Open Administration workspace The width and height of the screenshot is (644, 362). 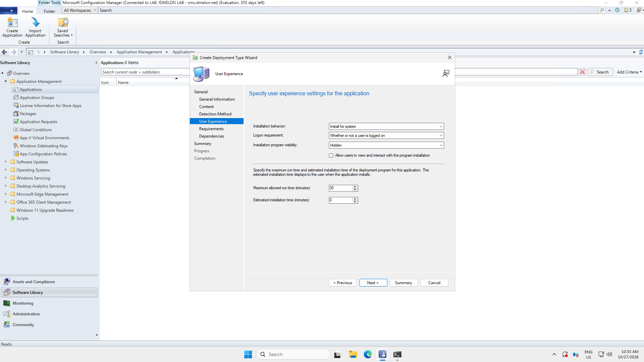tap(49, 314)
